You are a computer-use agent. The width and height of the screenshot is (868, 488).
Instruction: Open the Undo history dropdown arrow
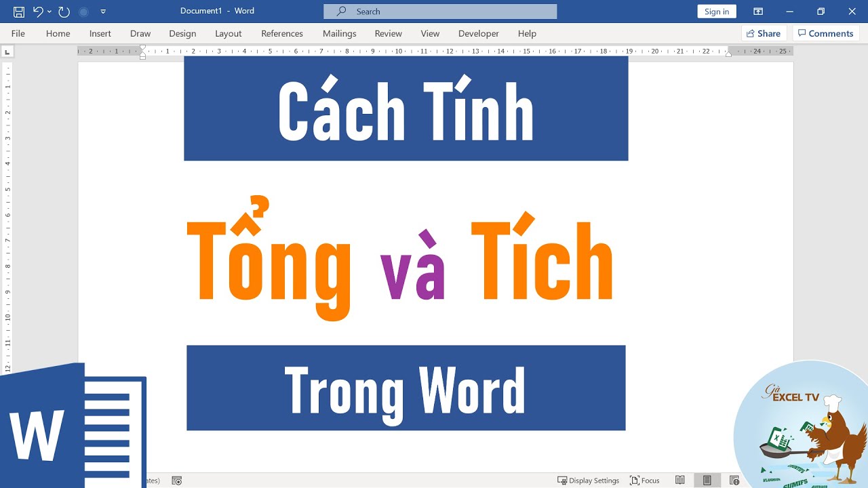(50, 12)
